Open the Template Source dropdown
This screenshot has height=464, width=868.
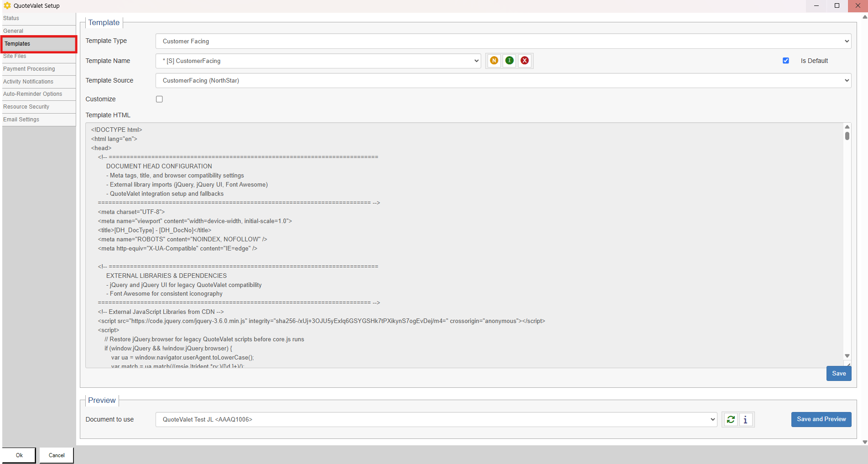click(503, 80)
